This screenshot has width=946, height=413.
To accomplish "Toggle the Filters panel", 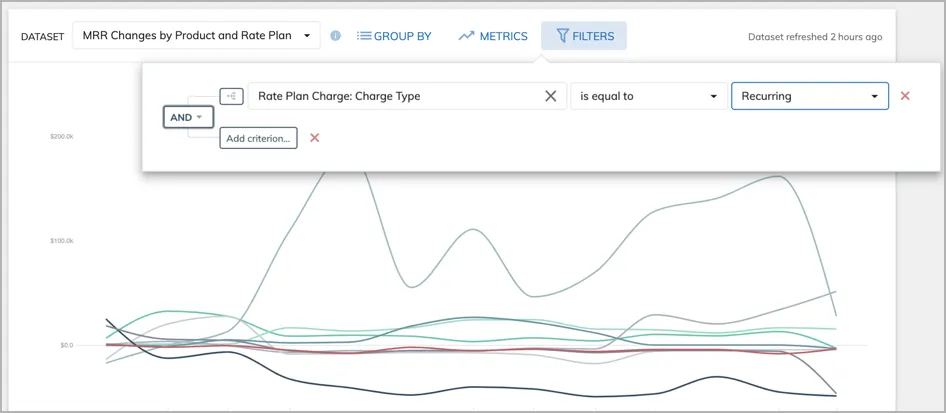I will click(x=583, y=36).
